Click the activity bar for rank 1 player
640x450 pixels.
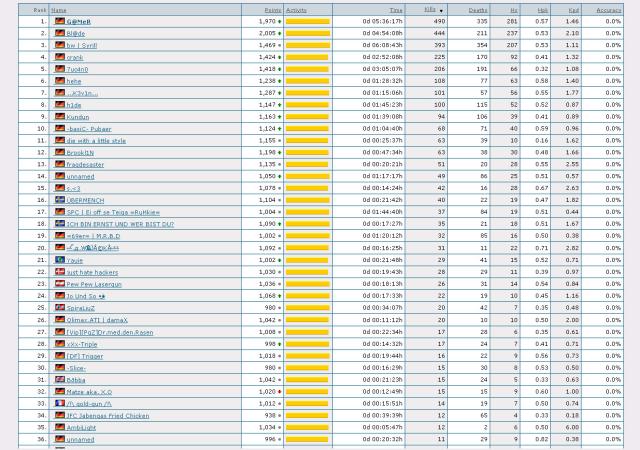pyautogui.click(x=307, y=21)
